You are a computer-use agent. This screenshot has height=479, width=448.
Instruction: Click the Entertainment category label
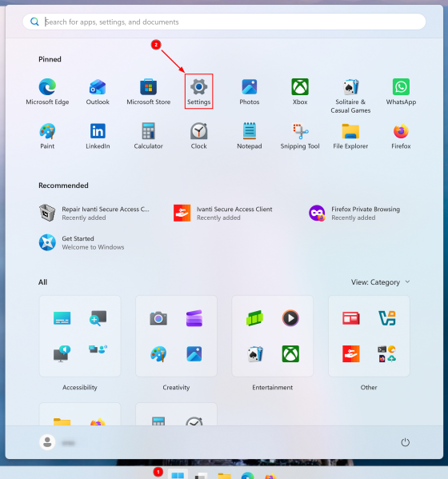point(272,387)
